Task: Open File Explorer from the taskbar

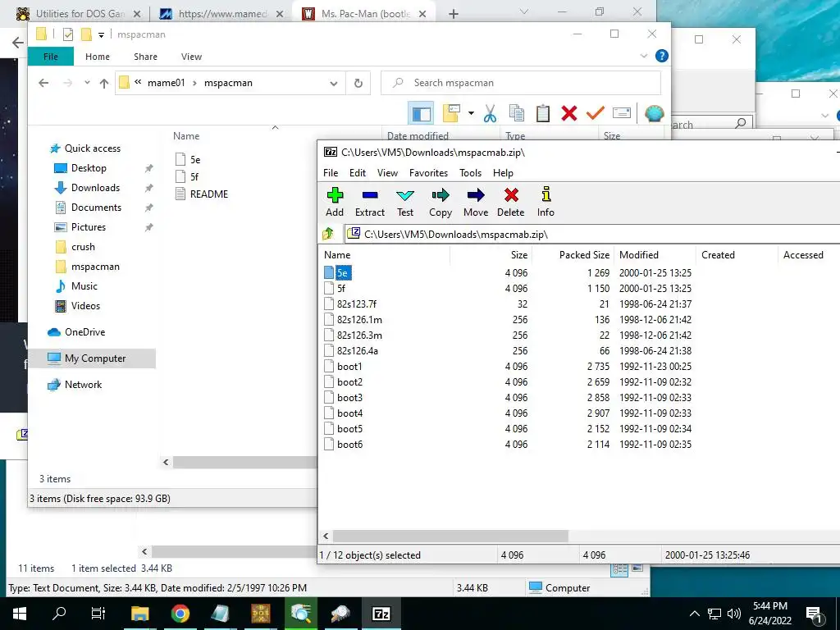Action: (x=139, y=614)
